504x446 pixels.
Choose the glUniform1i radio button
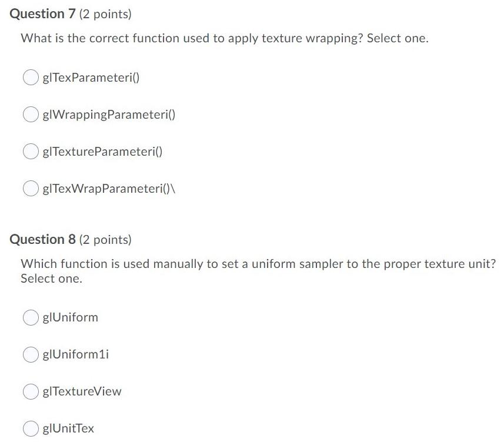coord(31,354)
